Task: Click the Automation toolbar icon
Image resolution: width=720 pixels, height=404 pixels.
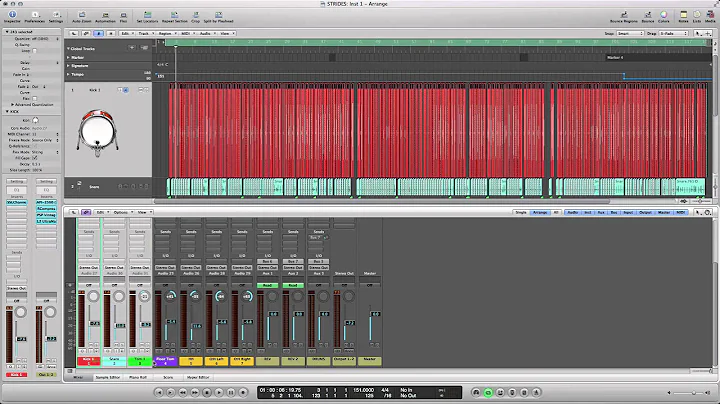Action: (105, 17)
